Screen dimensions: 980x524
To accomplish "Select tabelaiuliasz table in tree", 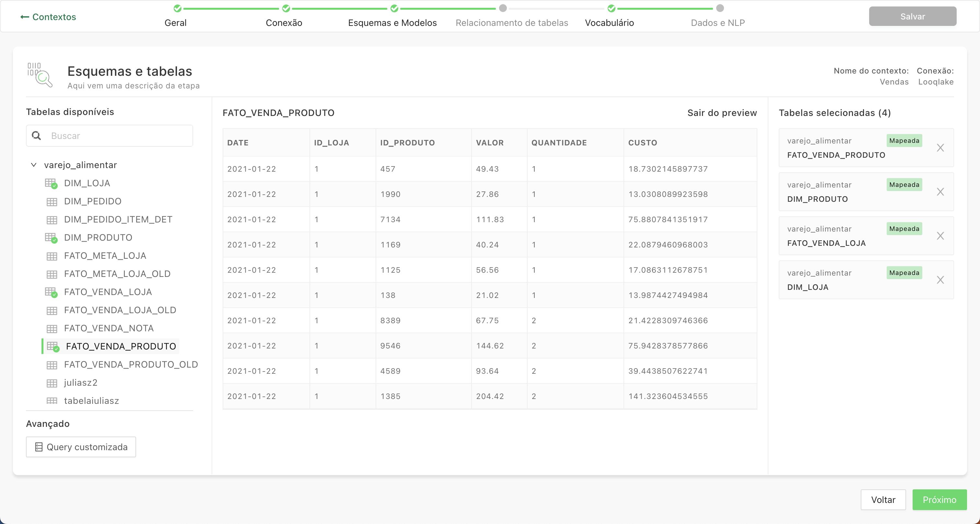I will coord(91,401).
